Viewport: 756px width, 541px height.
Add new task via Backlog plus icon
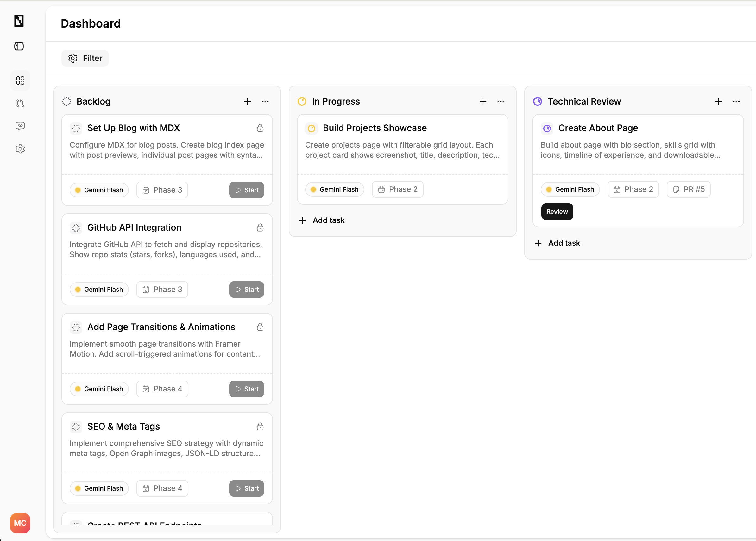click(x=247, y=101)
